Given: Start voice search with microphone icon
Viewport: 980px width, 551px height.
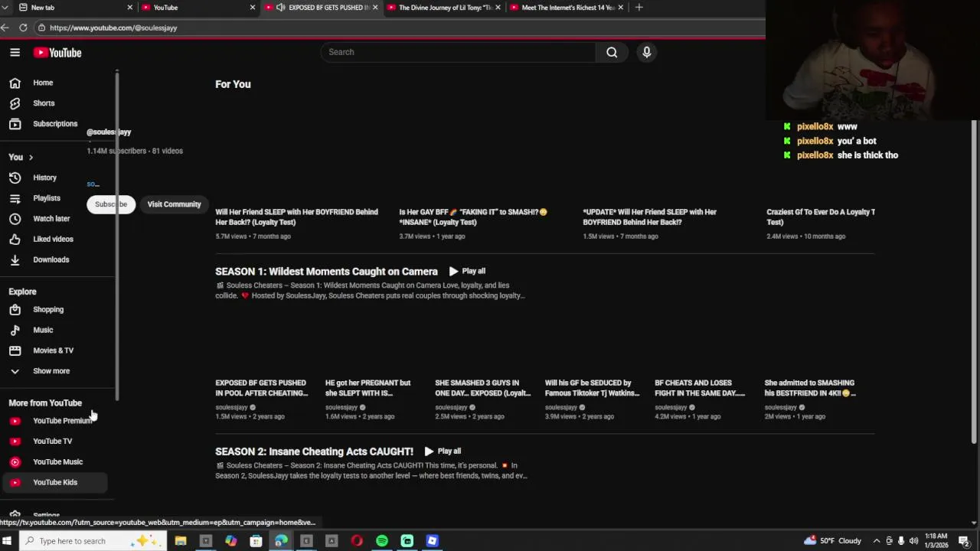Looking at the screenshot, I should pyautogui.click(x=647, y=52).
